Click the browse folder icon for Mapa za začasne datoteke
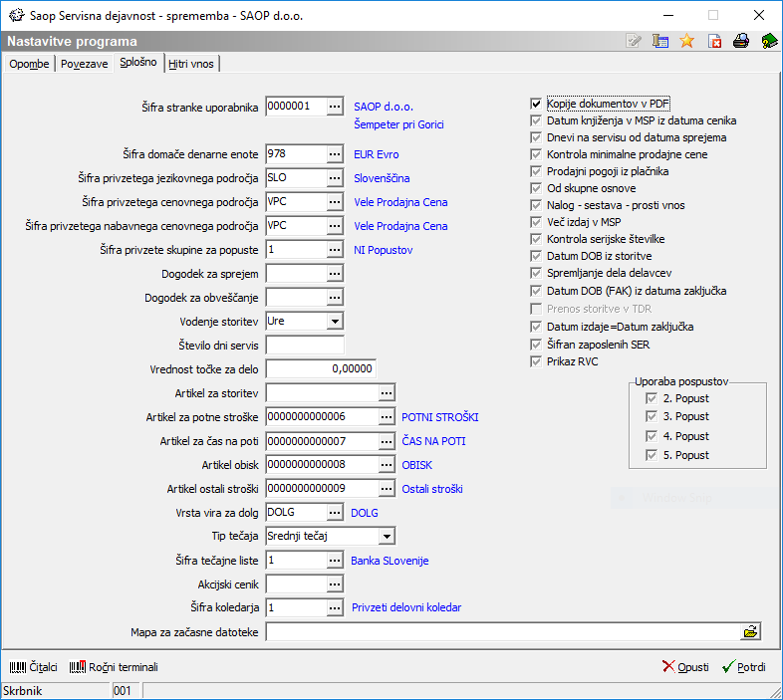Image resolution: width=783 pixels, height=700 pixels. pyautogui.click(x=750, y=632)
